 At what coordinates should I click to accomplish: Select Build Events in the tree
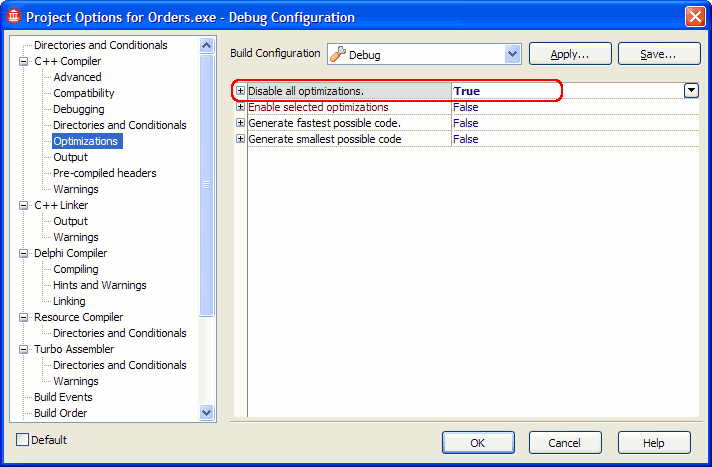63,397
